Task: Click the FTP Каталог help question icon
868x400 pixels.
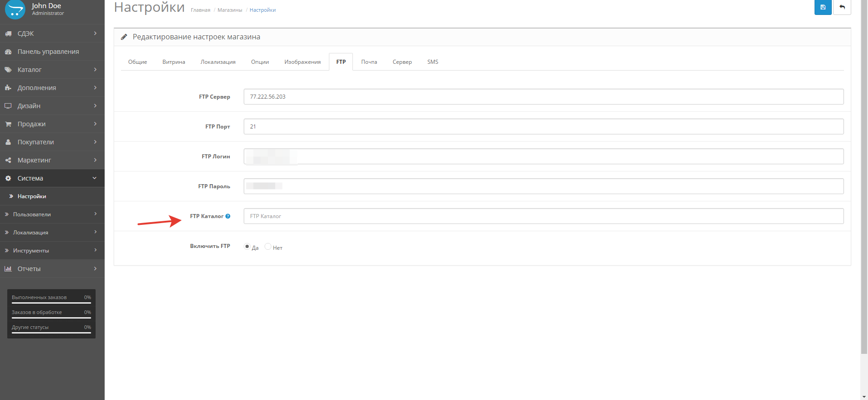Action: coord(228,216)
